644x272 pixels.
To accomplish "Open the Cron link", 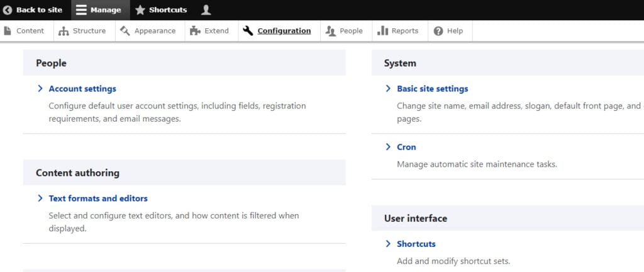I will pos(407,147).
